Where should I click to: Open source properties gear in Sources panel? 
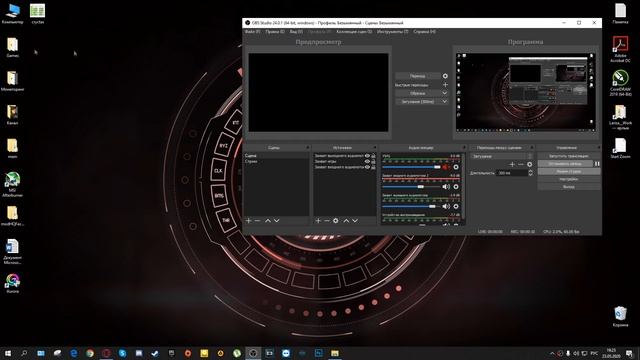pos(336,221)
